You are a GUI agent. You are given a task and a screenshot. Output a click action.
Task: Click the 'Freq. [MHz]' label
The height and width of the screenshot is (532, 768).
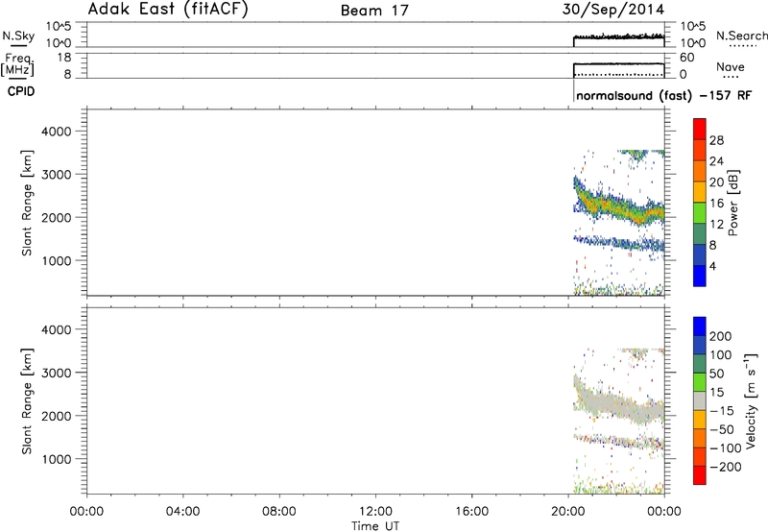pos(18,64)
